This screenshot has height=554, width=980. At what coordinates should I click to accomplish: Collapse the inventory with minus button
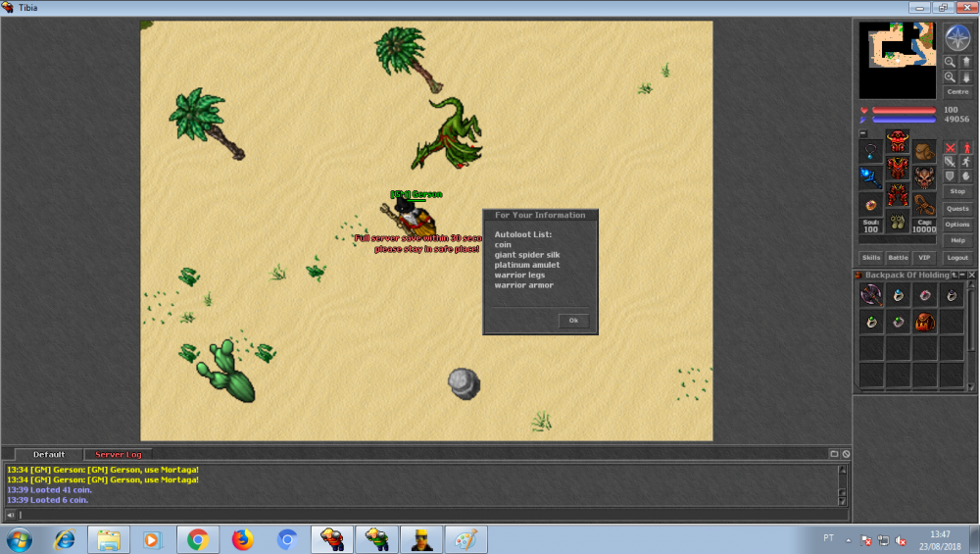[x=863, y=133]
